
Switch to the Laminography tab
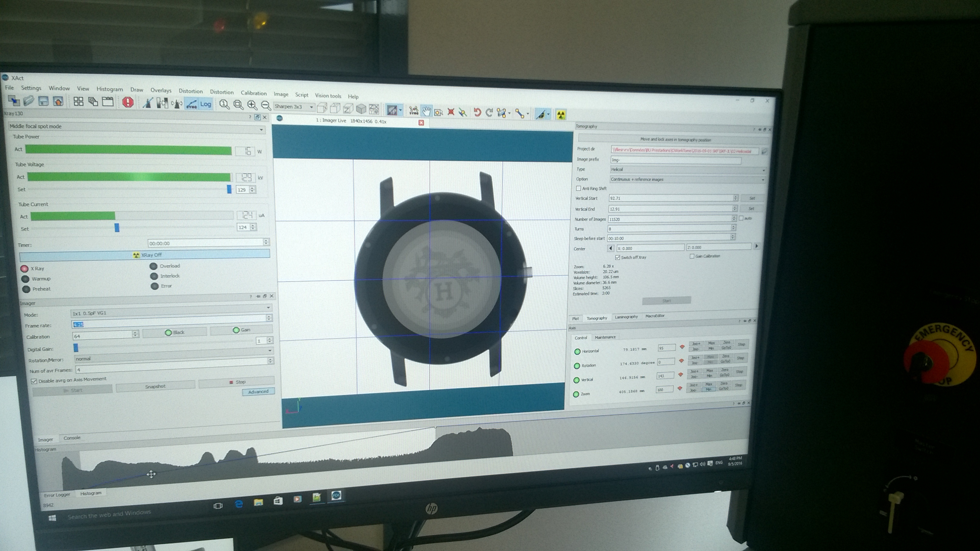click(626, 317)
